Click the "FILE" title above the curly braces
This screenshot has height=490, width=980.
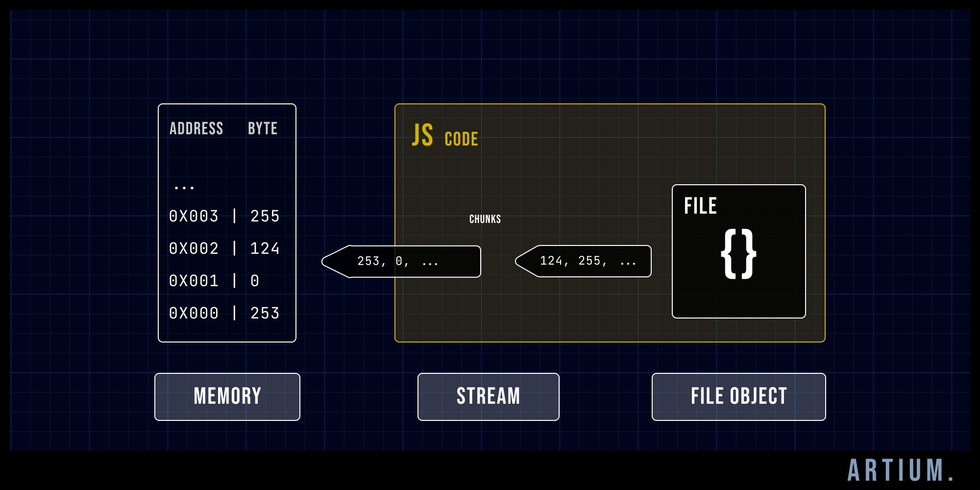700,206
